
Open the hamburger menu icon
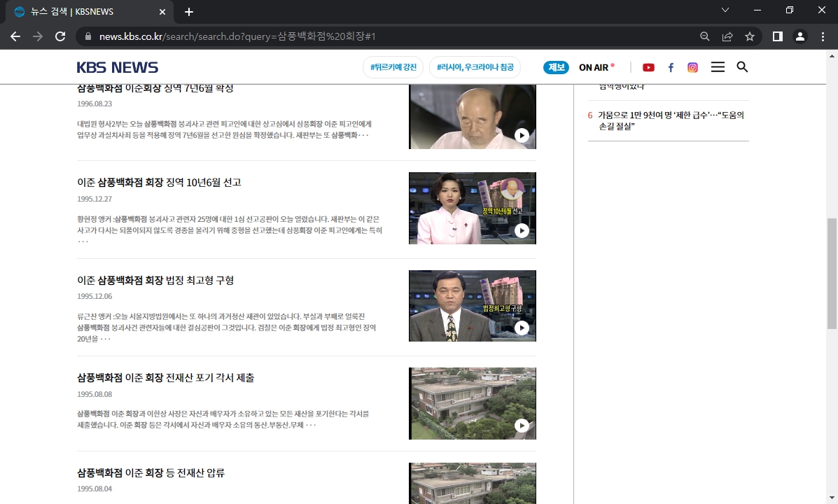tap(718, 66)
